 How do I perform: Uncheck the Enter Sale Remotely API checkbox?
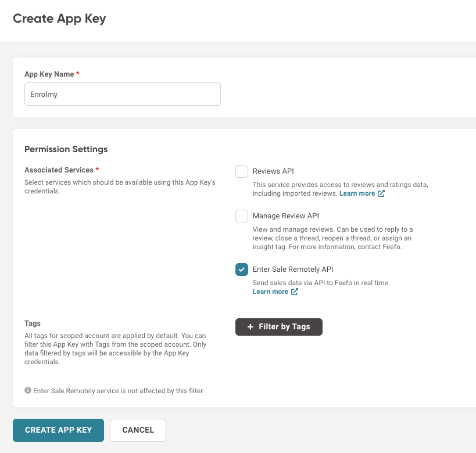click(242, 269)
